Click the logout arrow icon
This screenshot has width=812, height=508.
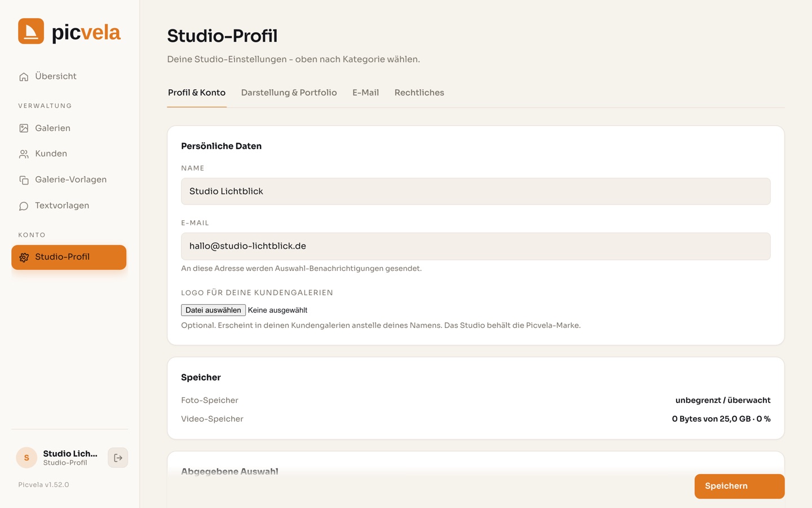tap(118, 458)
